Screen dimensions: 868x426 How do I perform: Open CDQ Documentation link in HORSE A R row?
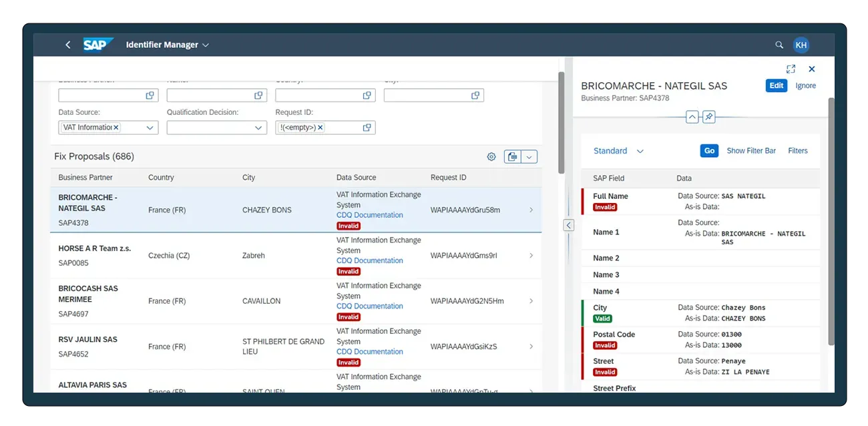coord(370,260)
